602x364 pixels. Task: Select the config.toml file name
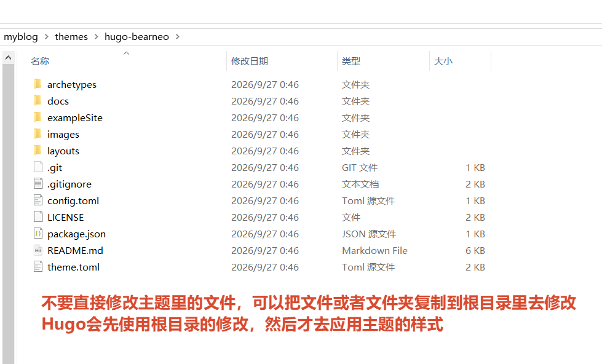click(x=73, y=201)
